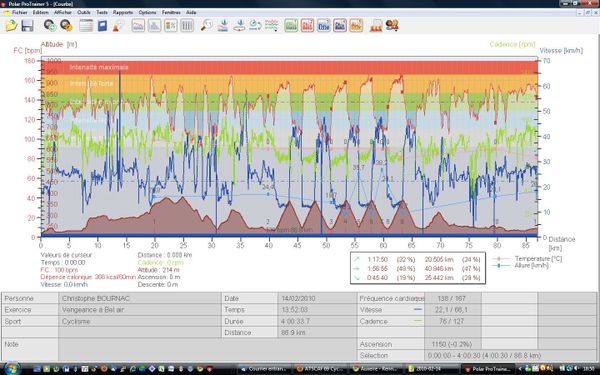Click the clock with circular arrows icon
Viewport: 600px width, 375px height.
point(255,26)
